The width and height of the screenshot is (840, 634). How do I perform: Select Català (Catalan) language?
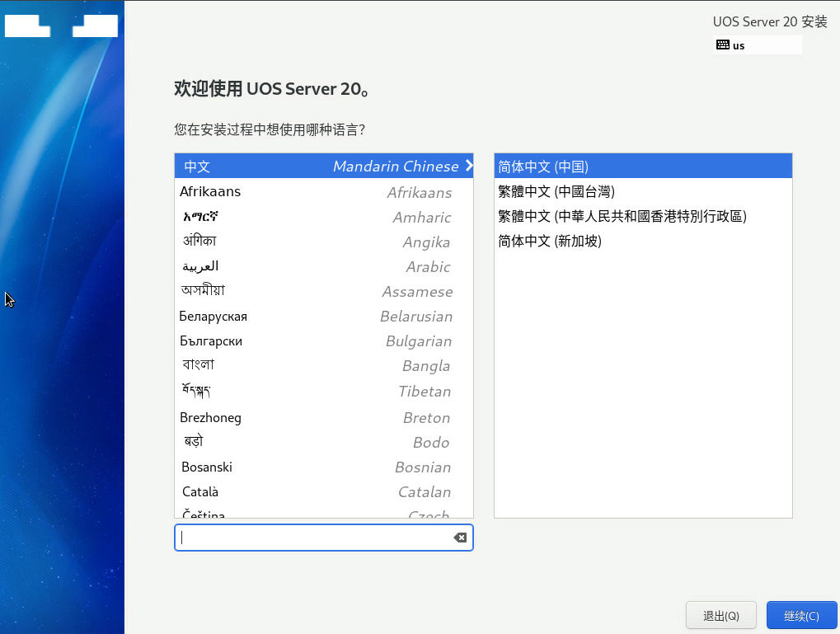[324, 491]
